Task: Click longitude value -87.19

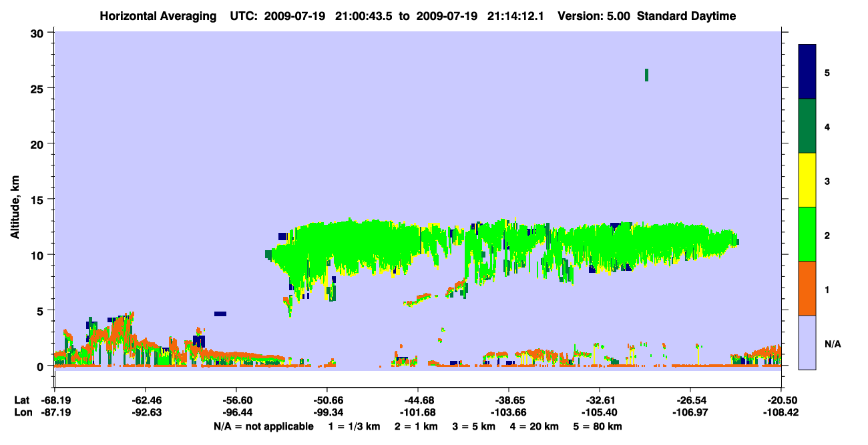Action: (x=55, y=412)
